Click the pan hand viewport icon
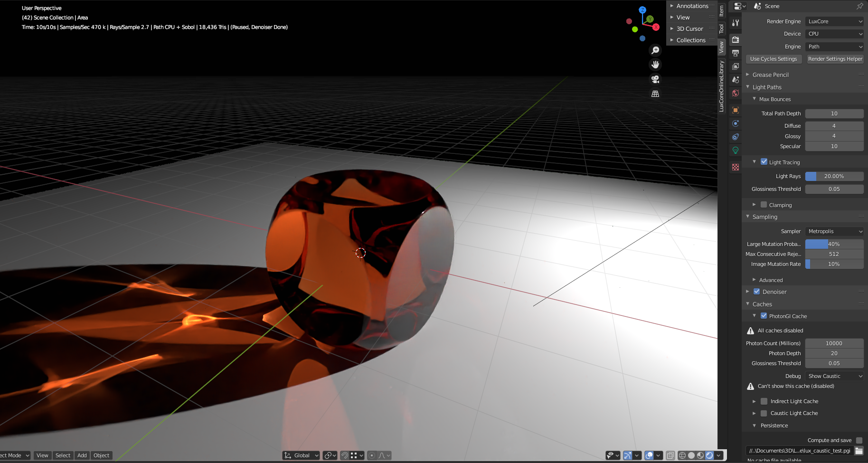The image size is (868, 463). click(x=655, y=65)
